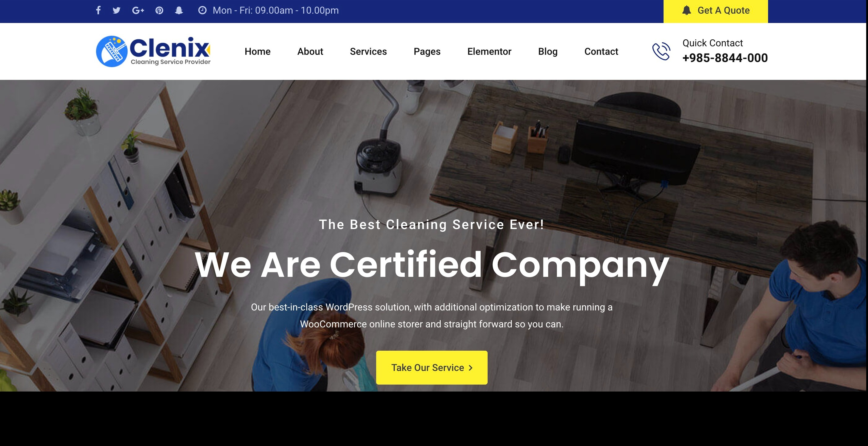Open the Twitter social icon
This screenshot has width=868, height=446.
pyautogui.click(x=117, y=10)
